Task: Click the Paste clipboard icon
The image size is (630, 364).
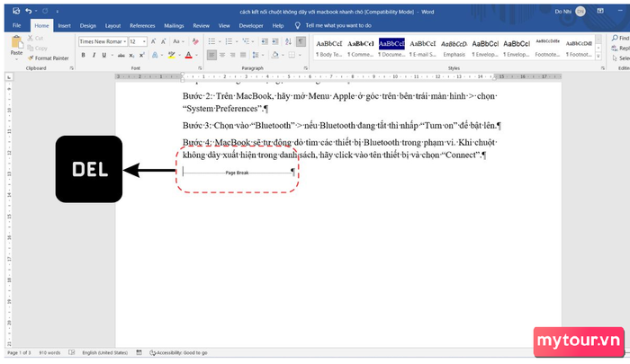Action: pyautogui.click(x=16, y=41)
